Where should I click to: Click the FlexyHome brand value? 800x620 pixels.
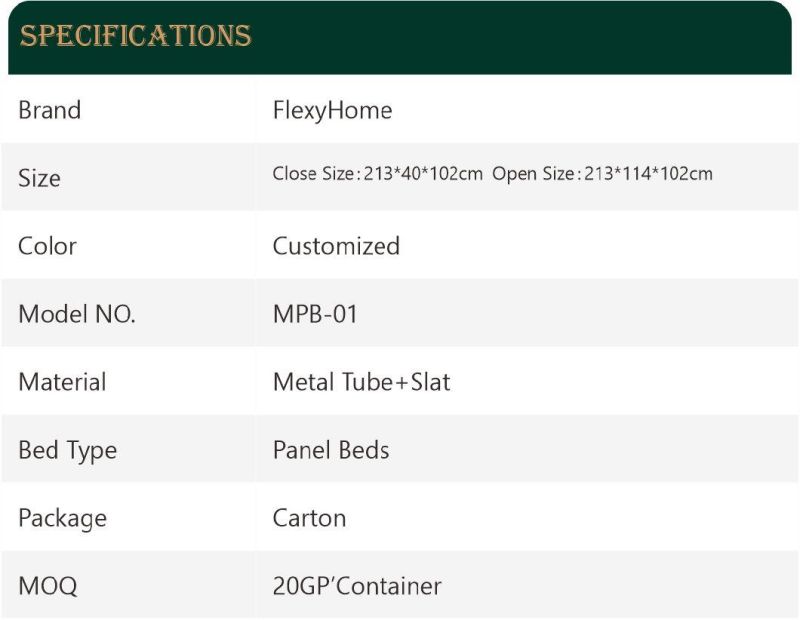pyautogui.click(x=332, y=111)
